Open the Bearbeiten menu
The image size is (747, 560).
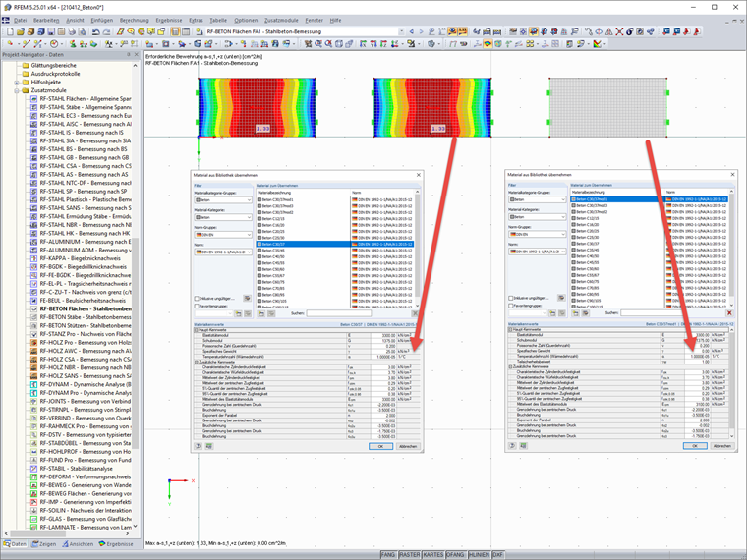(x=46, y=20)
